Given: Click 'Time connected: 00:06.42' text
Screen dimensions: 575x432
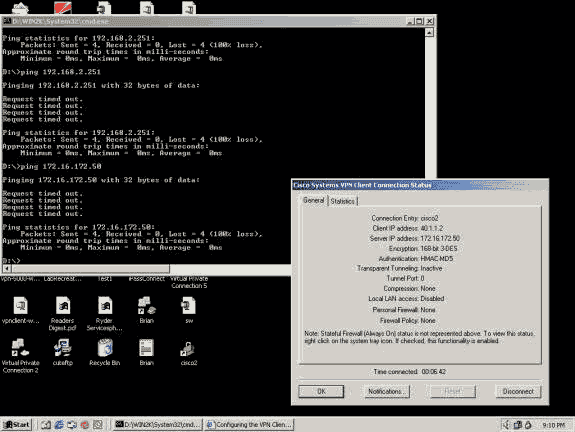Looking at the screenshot, I should click(410, 371).
